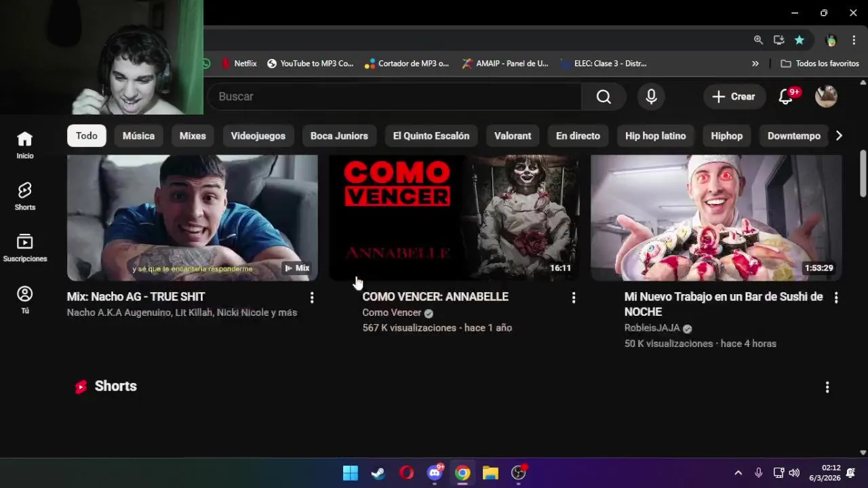Select the Downtempo filter chip

click(x=794, y=136)
